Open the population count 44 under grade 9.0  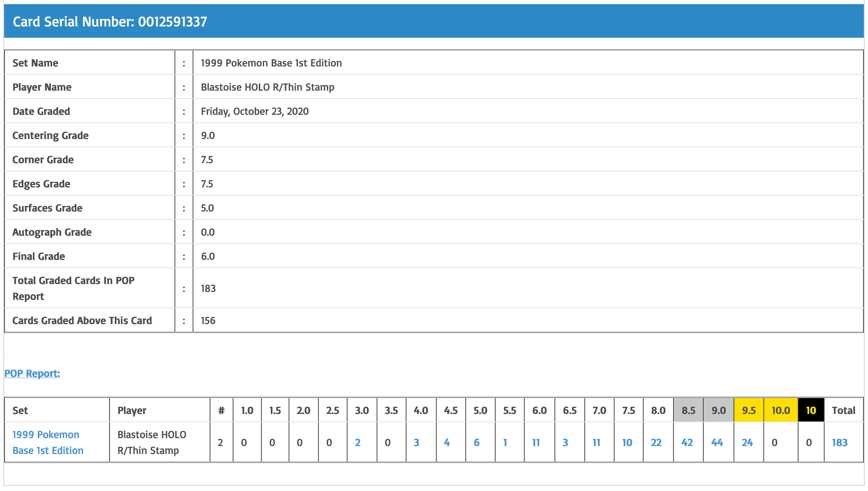[x=717, y=442]
